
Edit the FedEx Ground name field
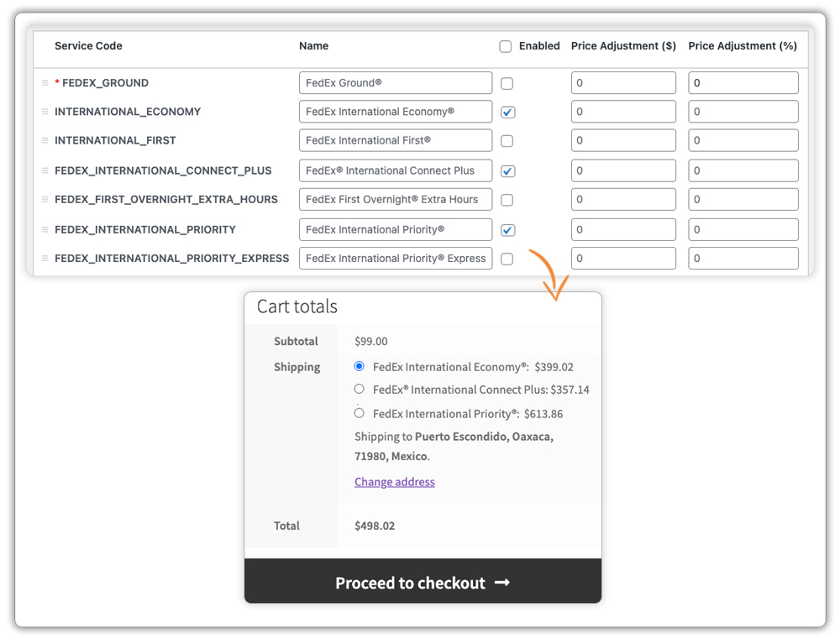396,83
